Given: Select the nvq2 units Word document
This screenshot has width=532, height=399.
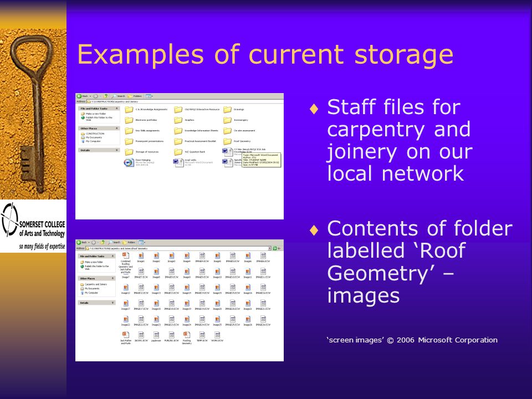Looking at the screenshot, I should [193, 162].
